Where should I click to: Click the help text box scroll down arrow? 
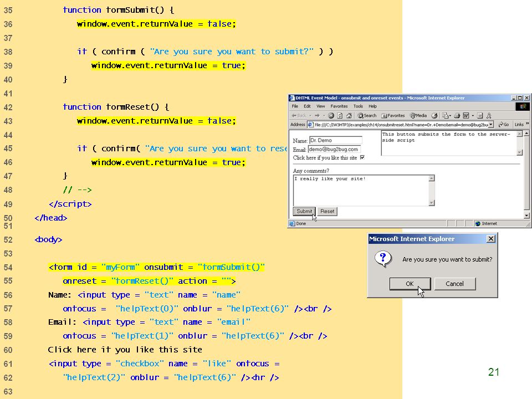[519, 152]
